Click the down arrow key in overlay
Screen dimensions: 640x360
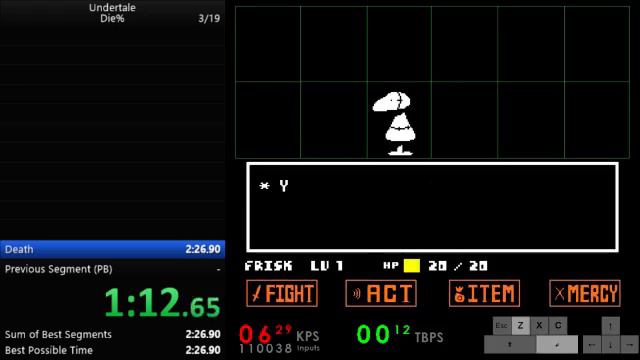[611, 345]
